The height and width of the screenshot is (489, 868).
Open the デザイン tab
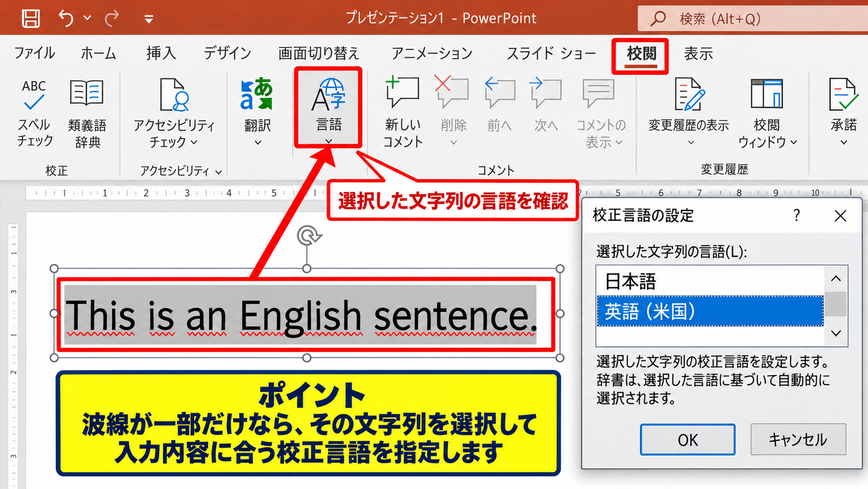click(x=227, y=53)
